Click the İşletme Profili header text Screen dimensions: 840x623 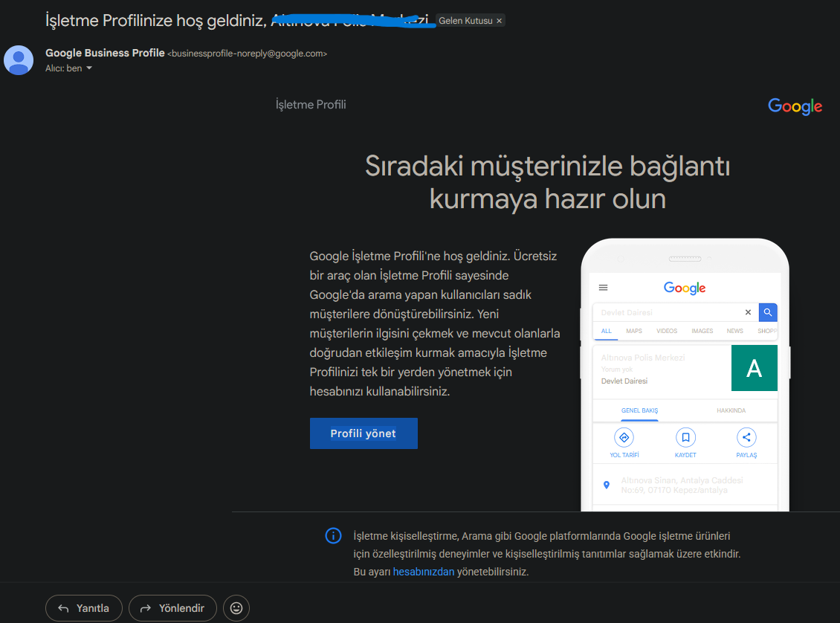[x=311, y=105]
